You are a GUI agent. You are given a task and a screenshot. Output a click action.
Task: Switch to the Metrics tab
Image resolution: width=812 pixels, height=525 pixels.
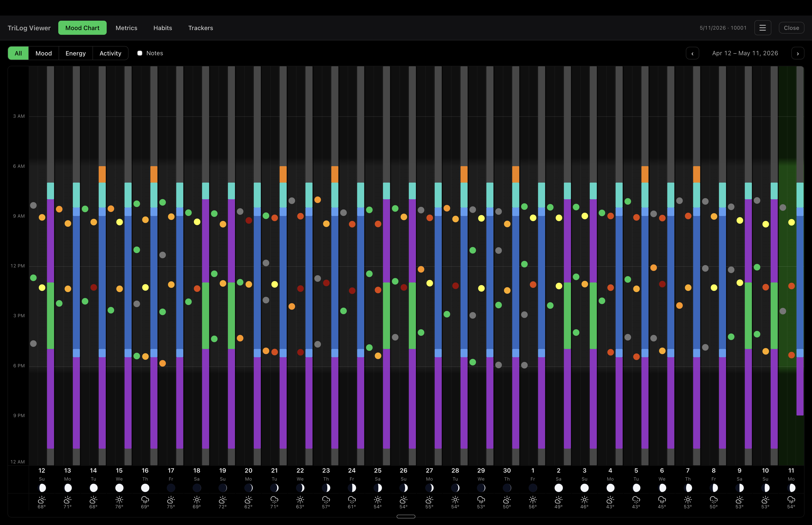click(126, 28)
